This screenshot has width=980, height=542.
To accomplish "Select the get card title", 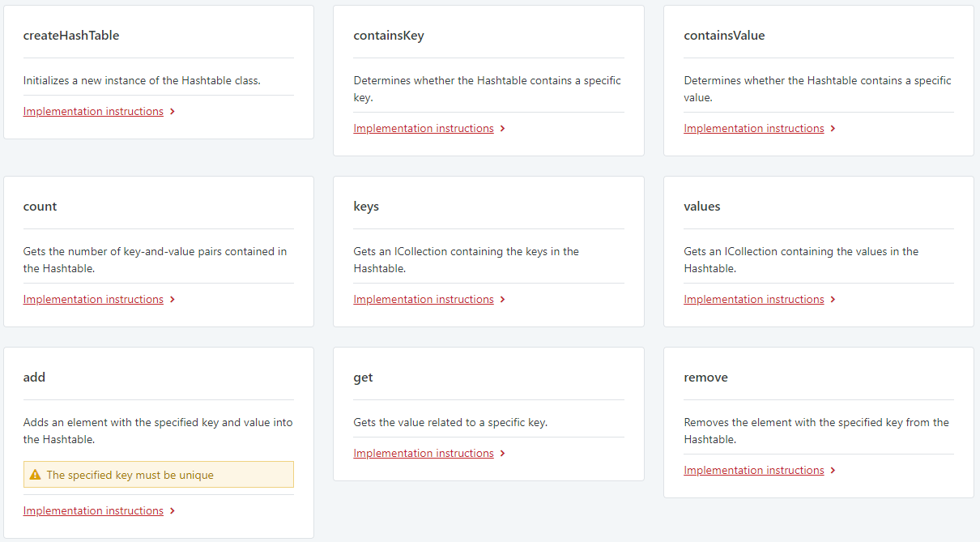I will 363,377.
